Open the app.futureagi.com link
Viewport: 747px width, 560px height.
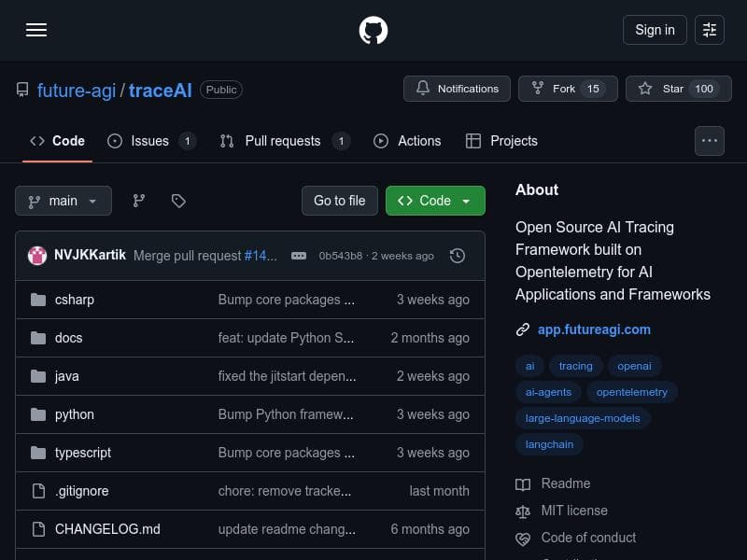click(594, 329)
